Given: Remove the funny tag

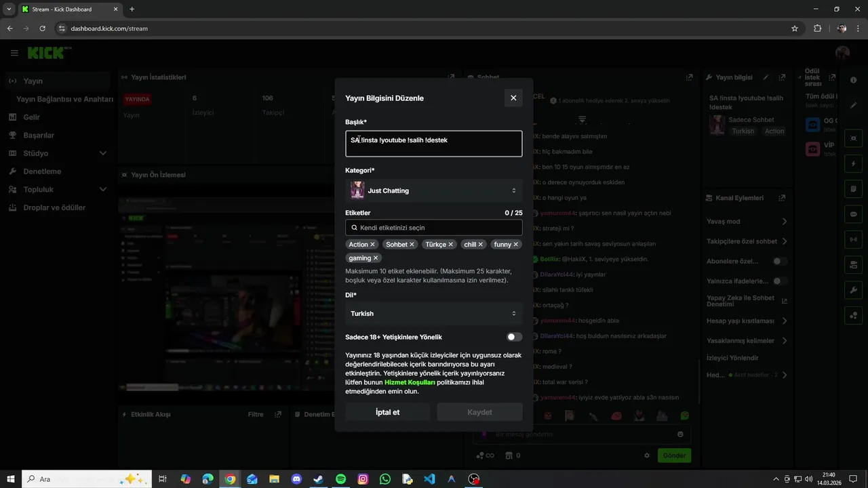Looking at the screenshot, I should 515,245.
